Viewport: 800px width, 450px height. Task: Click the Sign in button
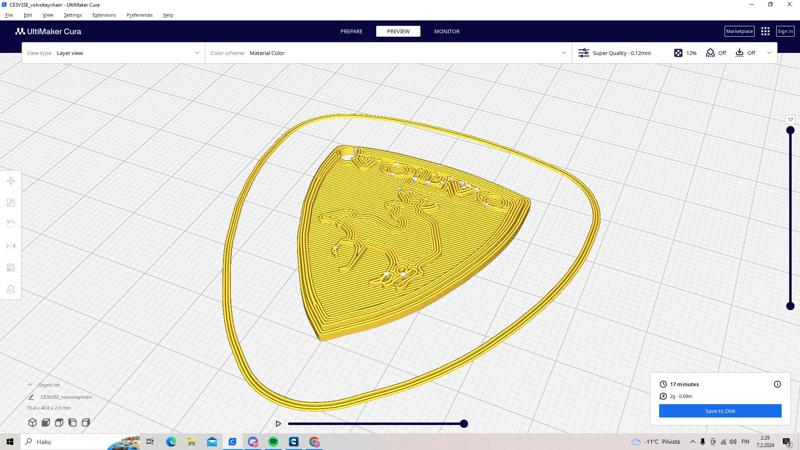(x=785, y=31)
